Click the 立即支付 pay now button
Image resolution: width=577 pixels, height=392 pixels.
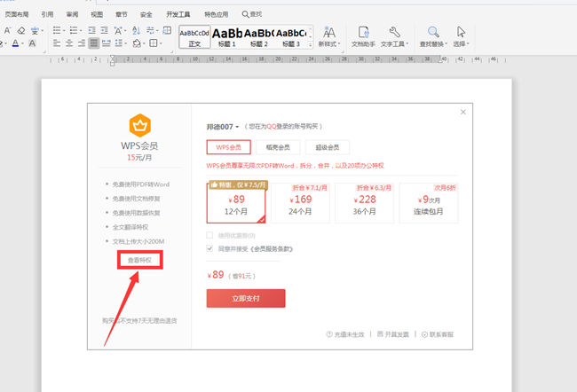[x=246, y=298]
